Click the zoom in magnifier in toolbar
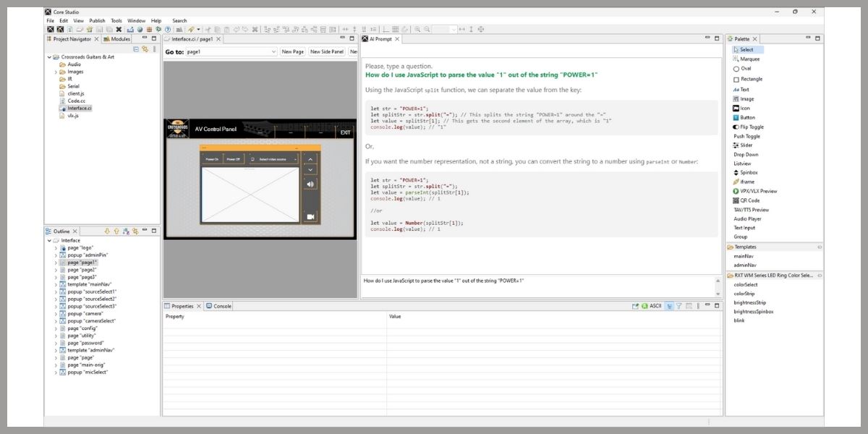Screen dimensions: 868x434 click(x=417, y=30)
